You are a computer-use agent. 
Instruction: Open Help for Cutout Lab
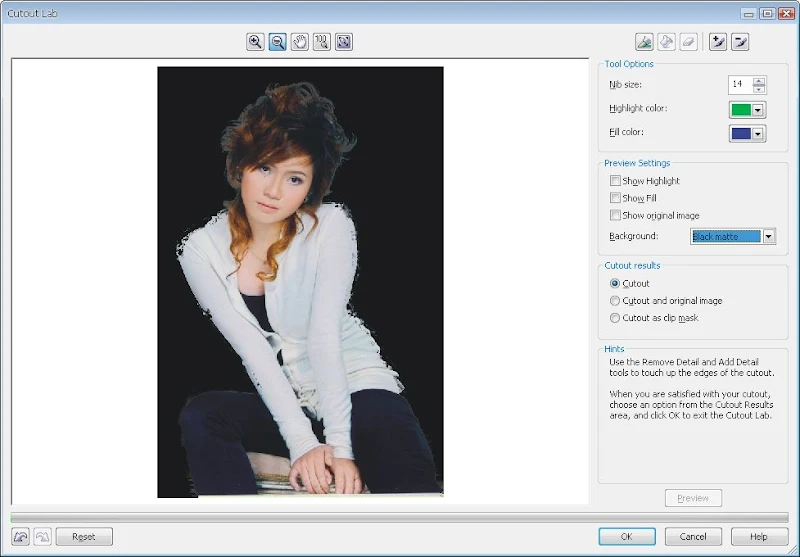759,537
